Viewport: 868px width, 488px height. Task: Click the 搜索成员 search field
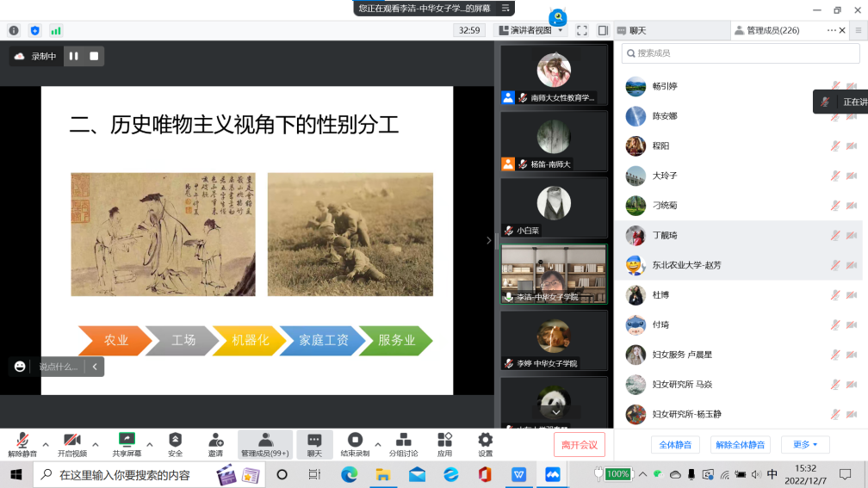741,53
